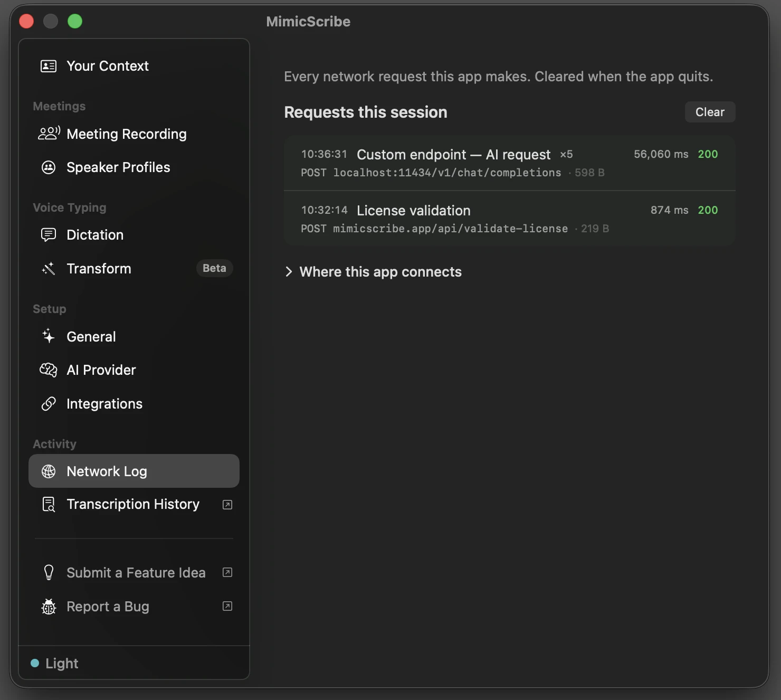Click the 56,060 ms duration value
Screen dimensions: 781x700
661,154
